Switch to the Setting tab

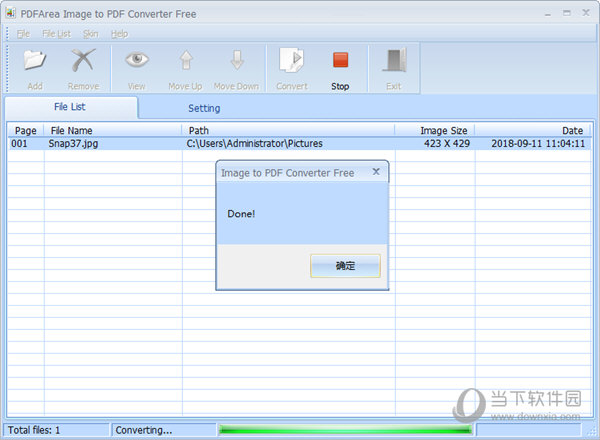pos(204,108)
